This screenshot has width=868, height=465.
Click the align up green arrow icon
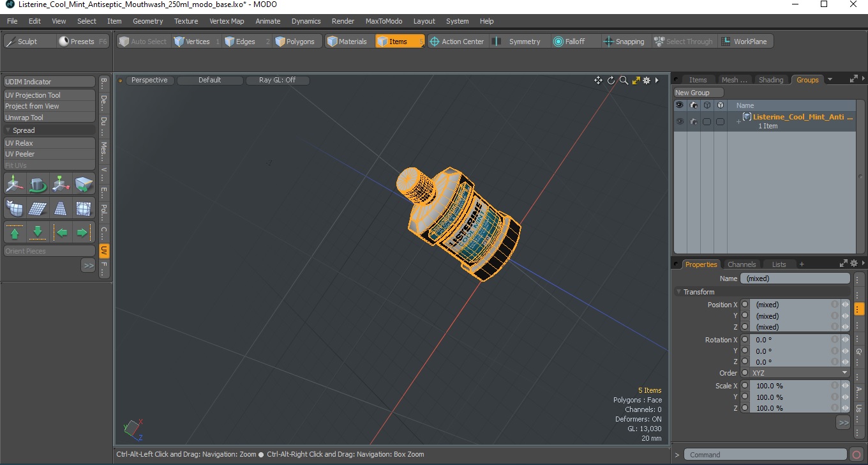(15, 232)
